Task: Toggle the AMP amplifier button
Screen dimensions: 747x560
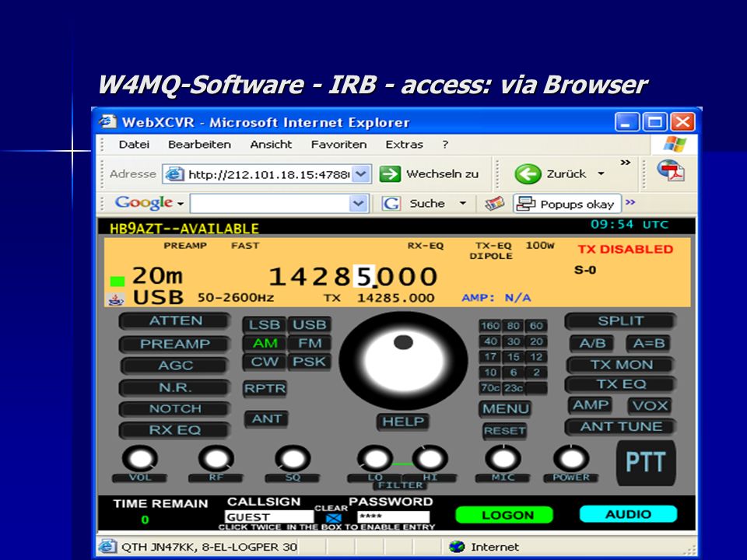Action: (x=591, y=404)
